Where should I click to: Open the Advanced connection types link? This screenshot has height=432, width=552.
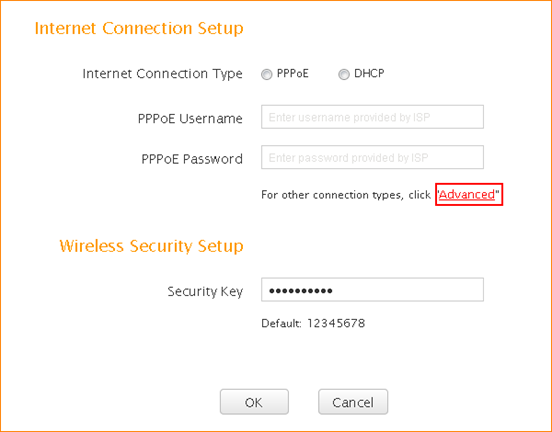[x=467, y=194]
